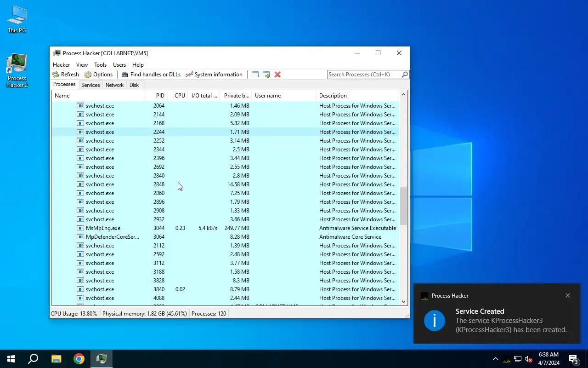The image size is (588, 368).
Task: Click the process list scroll down arrow
Action: [x=404, y=302]
